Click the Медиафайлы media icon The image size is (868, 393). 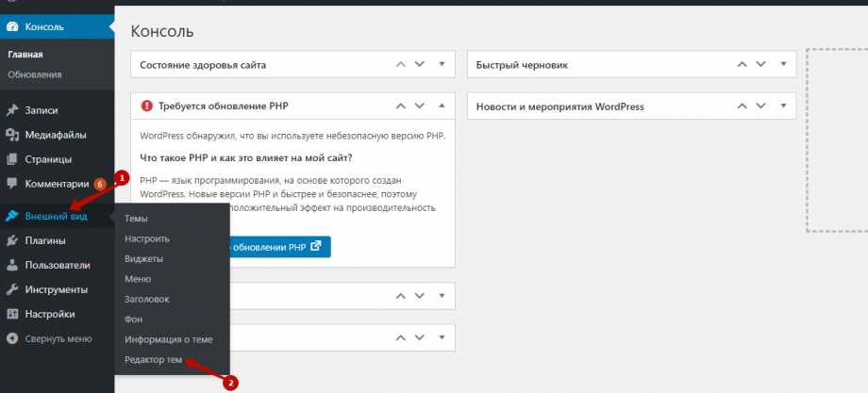[12, 135]
